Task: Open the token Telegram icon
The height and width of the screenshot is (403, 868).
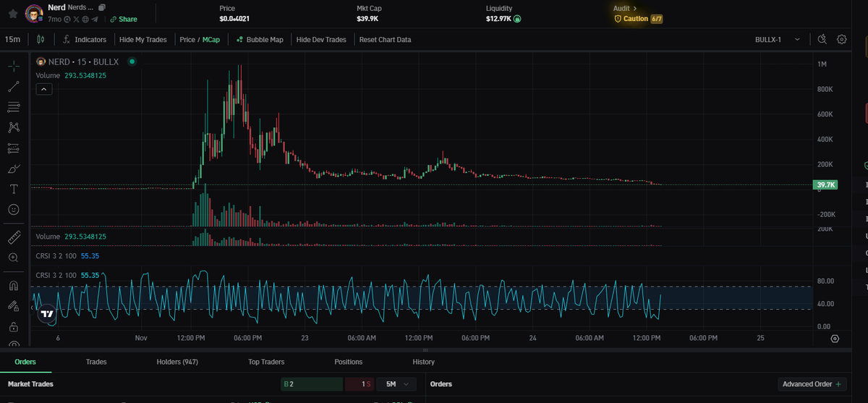Action: tap(95, 19)
